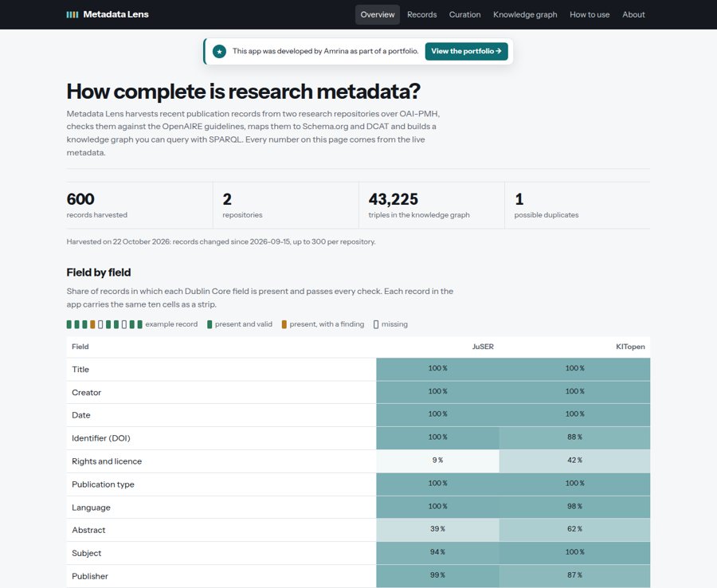
Task: Click the 'possible duplicates' label
Action: coord(547,215)
